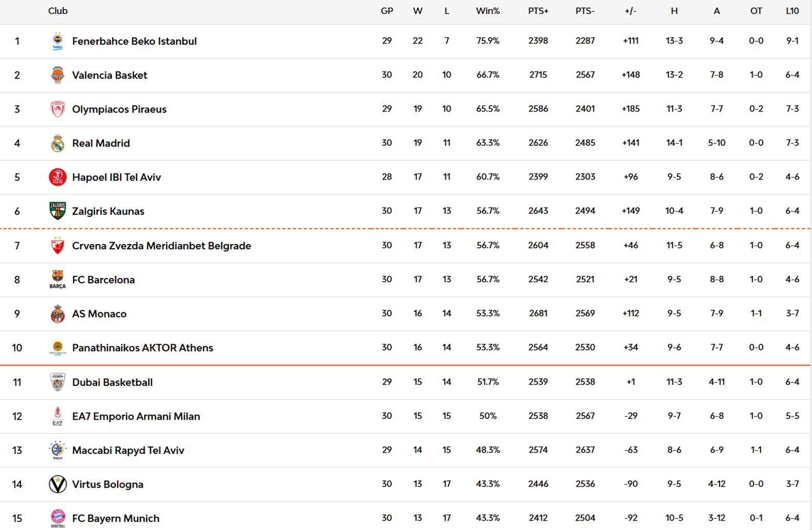Viewport: 812px width, 530px height.
Task: Click the Real Madrid crest icon
Action: coord(57,143)
